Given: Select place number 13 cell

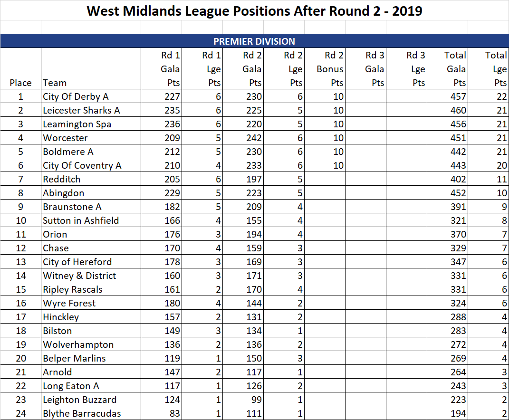Looking at the screenshot, I should click(21, 262).
